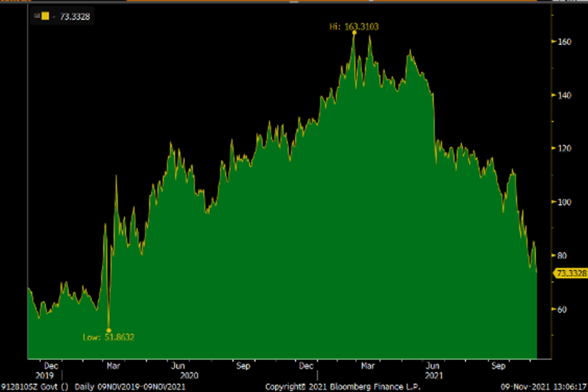The height and width of the screenshot is (392, 588).
Task: Click the 09-Nov-2021 13:06:17 timestamp
Action: pos(542,387)
